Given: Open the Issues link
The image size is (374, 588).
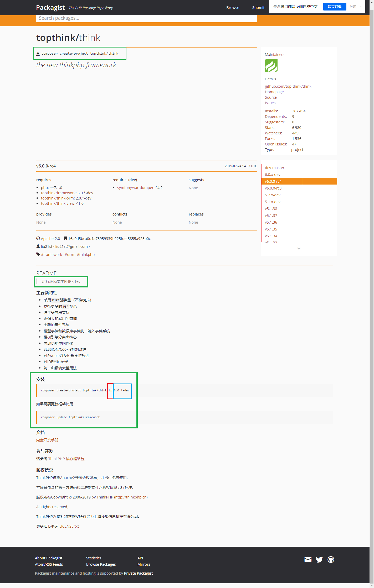Looking at the screenshot, I should (270, 103).
